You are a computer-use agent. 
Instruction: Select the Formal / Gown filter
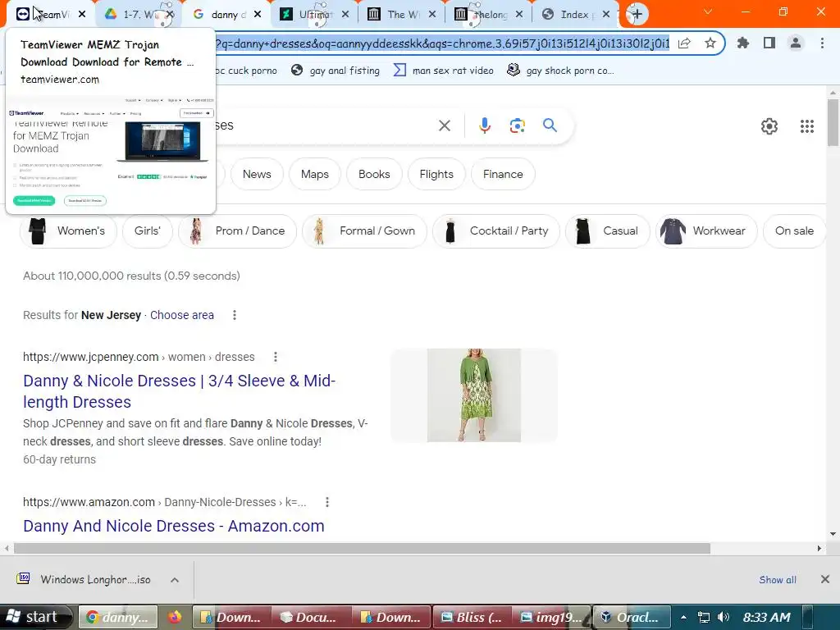(x=364, y=231)
